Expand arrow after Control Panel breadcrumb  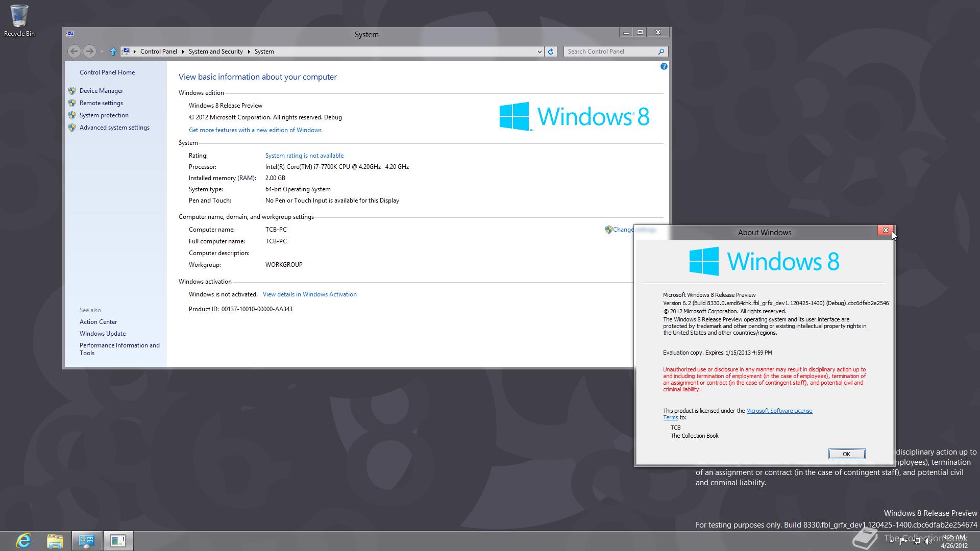click(x=183, y=52)
